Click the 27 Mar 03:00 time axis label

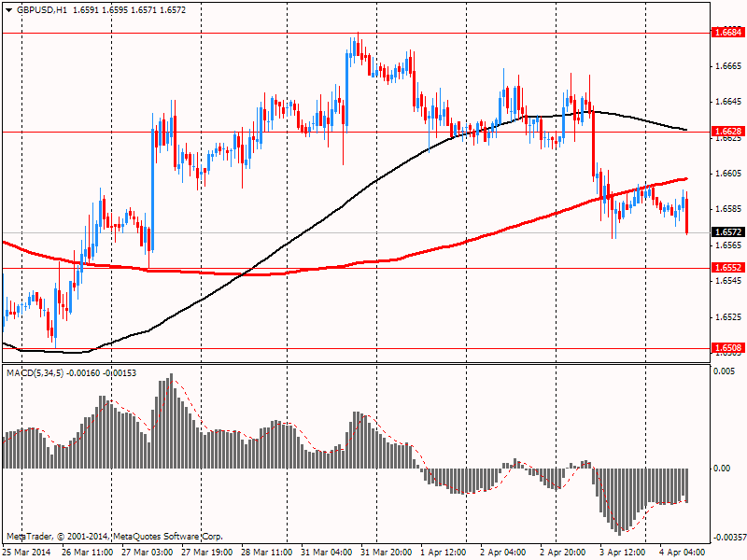[x=148, y=553]
